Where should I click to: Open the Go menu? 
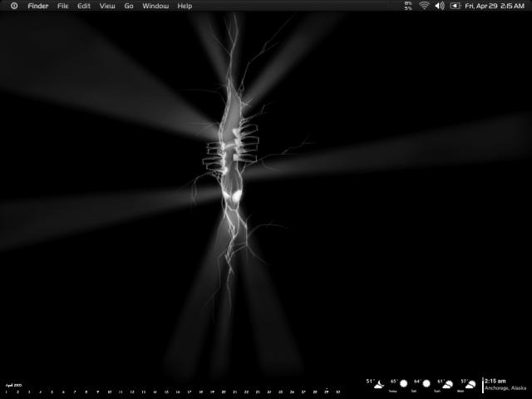coord(129,6)
